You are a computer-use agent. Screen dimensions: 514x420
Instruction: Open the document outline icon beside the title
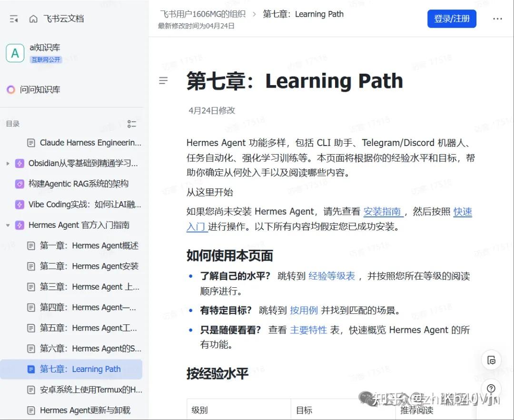163,80
